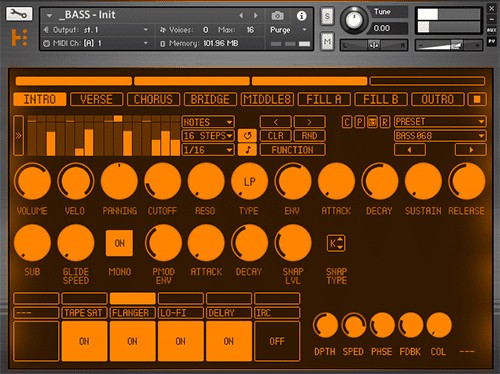Select the FILL A pattern tab
This screenshot has width=500, height=374.
[324, 99]
